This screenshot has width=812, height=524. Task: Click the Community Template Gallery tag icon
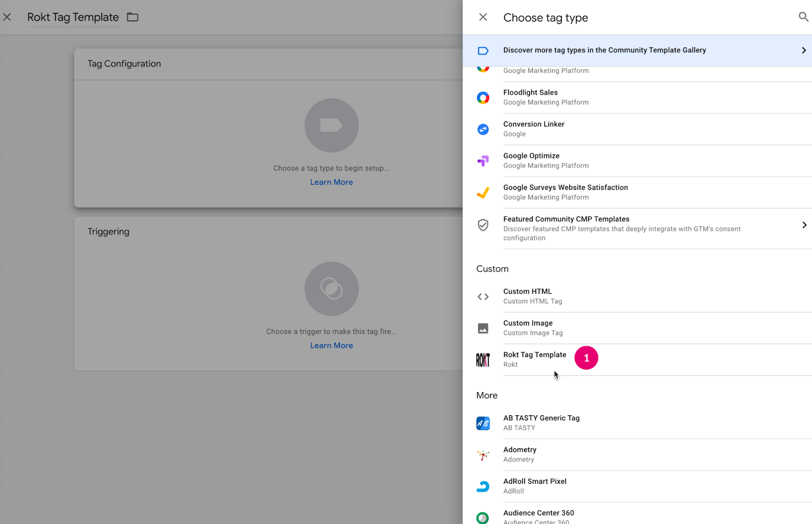[483, 51]
